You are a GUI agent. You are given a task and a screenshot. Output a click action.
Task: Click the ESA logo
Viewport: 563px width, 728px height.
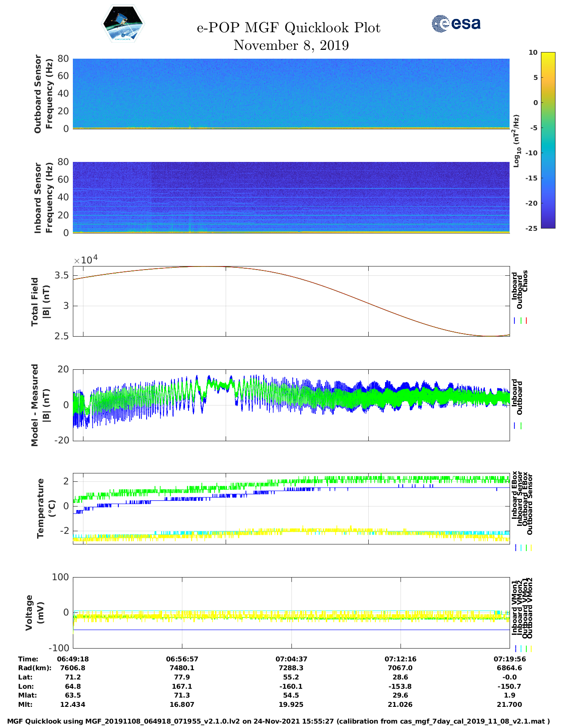click(x=456, y=23)
